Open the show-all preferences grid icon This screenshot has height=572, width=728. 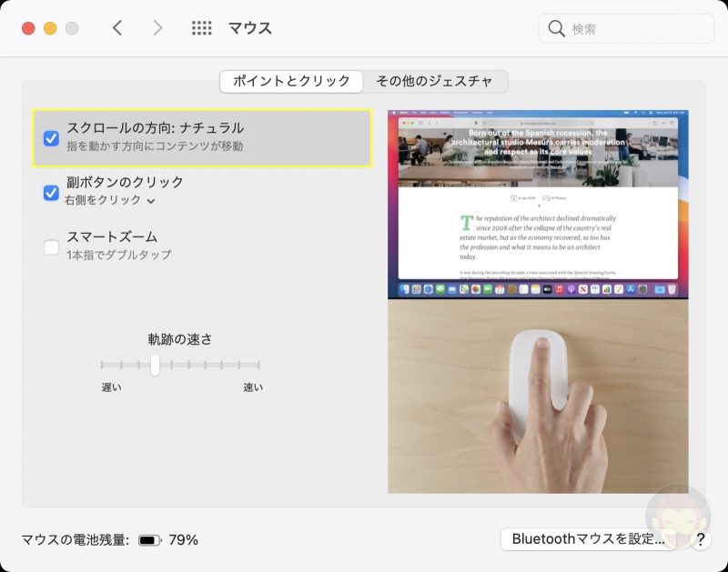point(201,28)
